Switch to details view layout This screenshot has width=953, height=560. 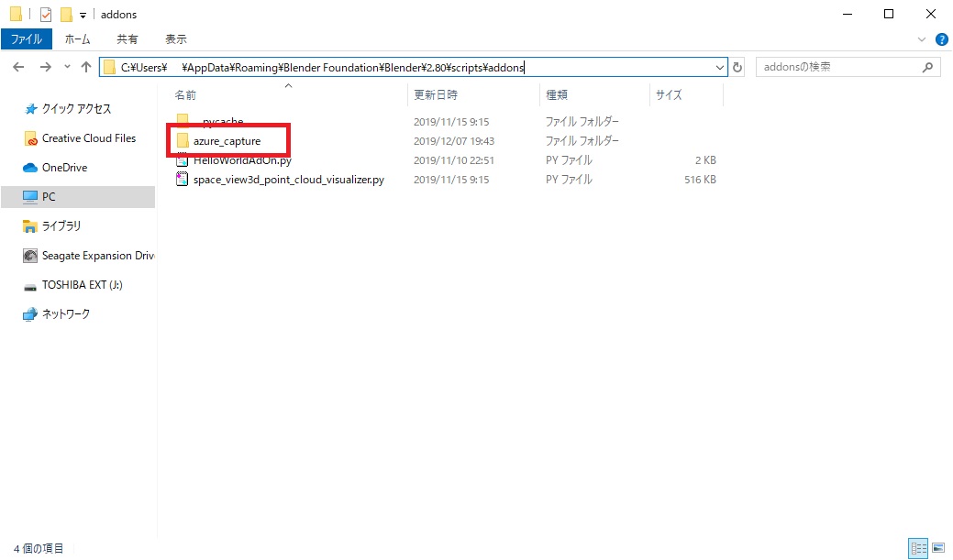[x=918, y=548]
